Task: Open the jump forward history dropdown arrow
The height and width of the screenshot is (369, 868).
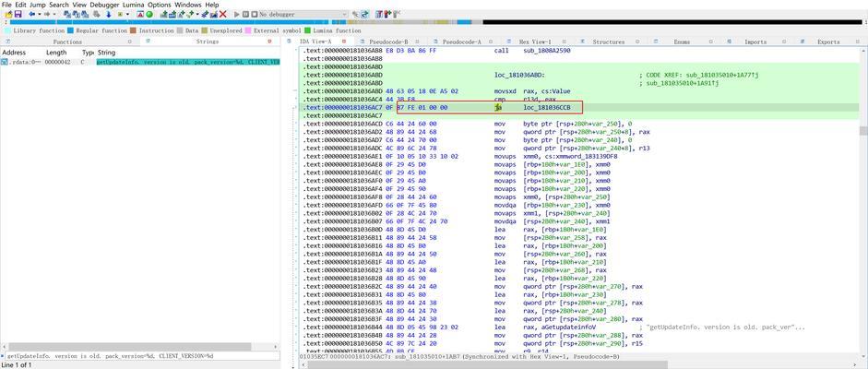Action: coord(54,14)
